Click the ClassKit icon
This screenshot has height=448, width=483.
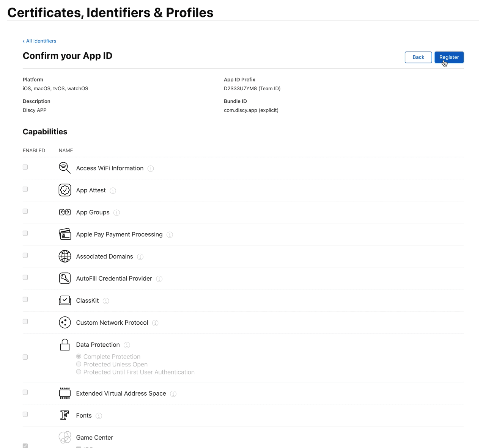[x=65, y=300]
